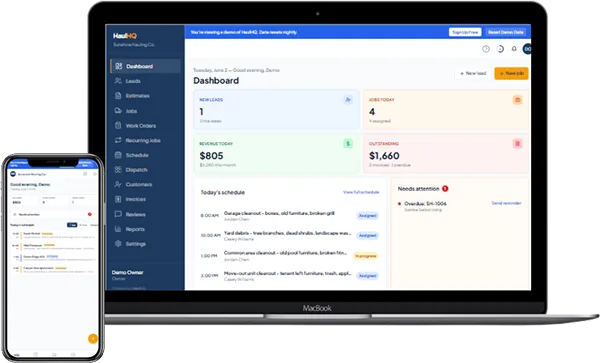The width and height of the screenshot is (600, 363).
Task: Open the notifications bell
Action: pos(514,49)
